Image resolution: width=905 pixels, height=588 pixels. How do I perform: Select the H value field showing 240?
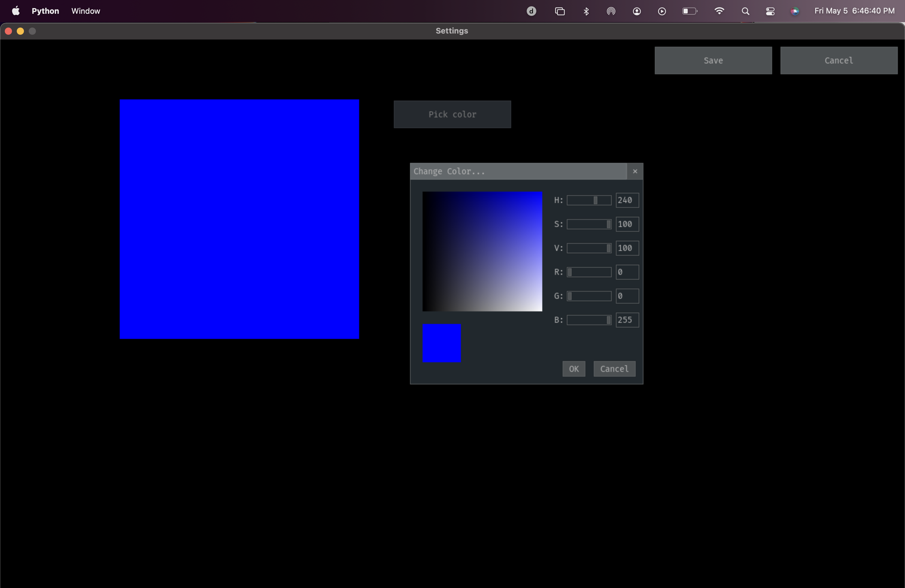coord(626,200)
